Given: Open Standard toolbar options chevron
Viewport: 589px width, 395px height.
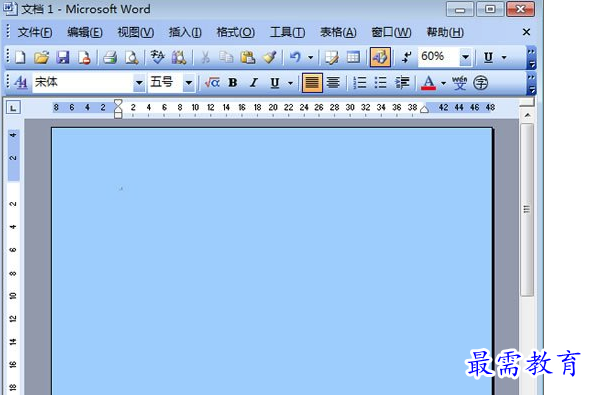Looking at the screenshot, I should click(x=532, y=57).
